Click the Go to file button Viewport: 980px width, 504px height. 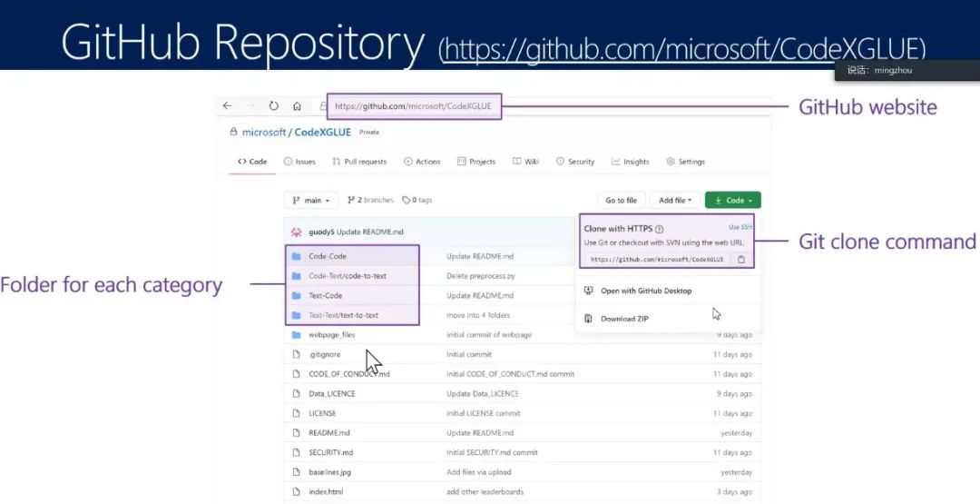click(x=622, y=200)
